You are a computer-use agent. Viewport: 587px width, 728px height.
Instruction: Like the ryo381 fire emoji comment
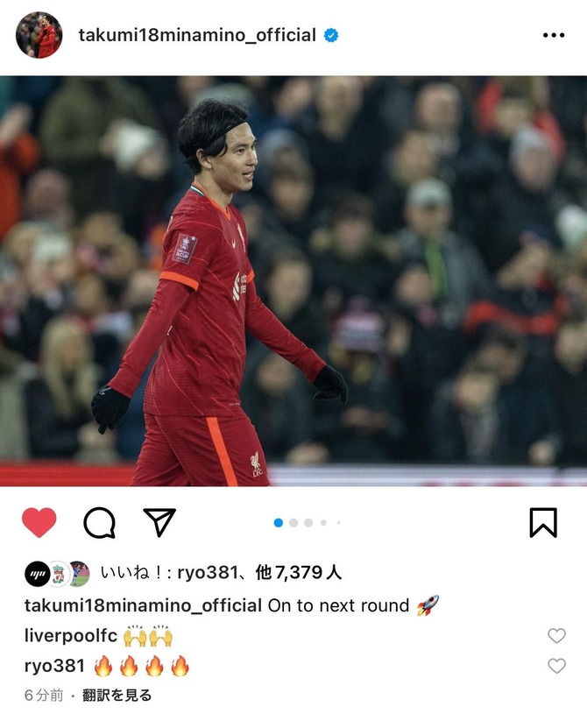coord(556,666)
